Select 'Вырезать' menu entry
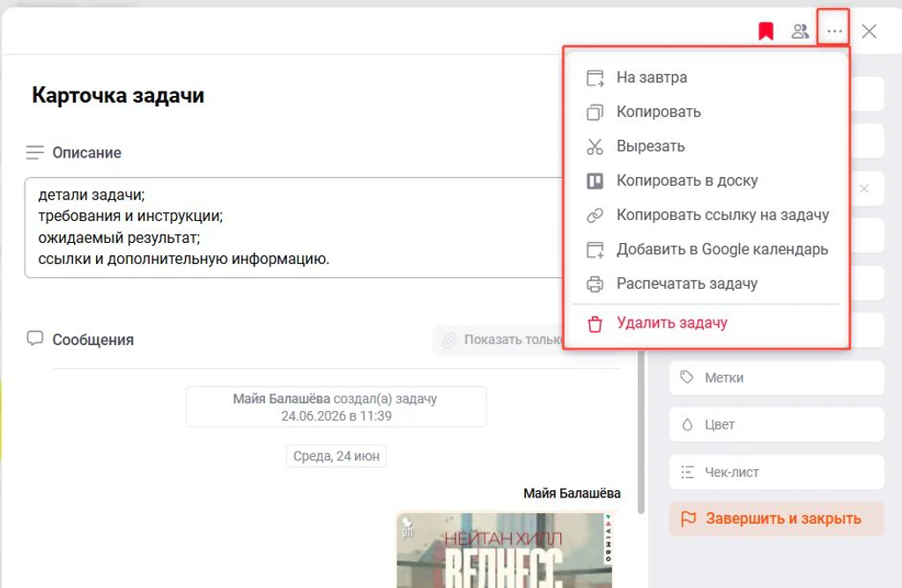902x588 pixels. (x=706, y=146)
